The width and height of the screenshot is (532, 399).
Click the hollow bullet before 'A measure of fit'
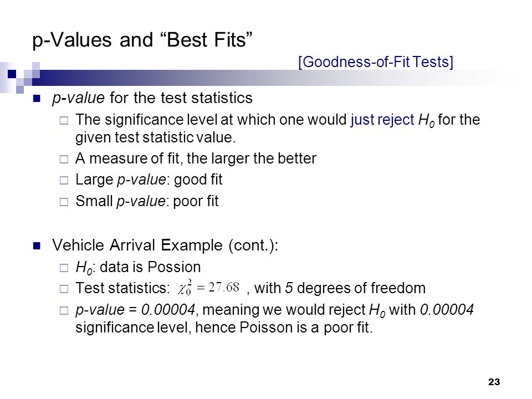point(64,159)
